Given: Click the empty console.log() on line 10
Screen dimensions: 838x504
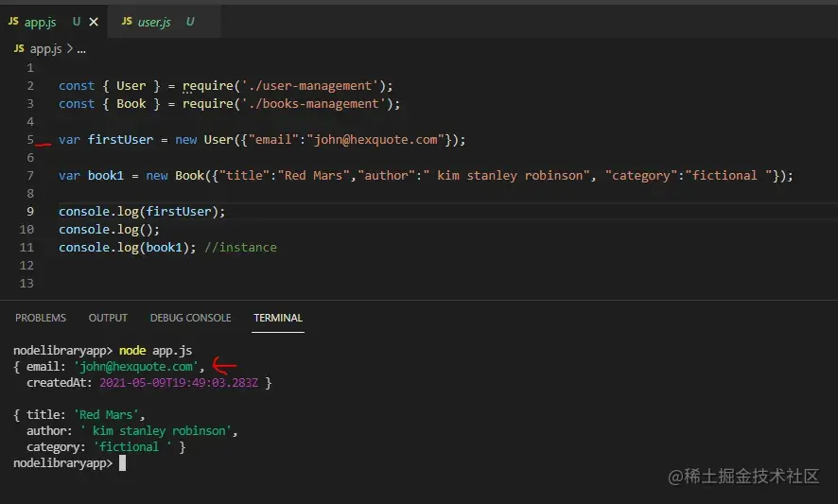Looking at the screenshot, I should click(x=109, y=230).
